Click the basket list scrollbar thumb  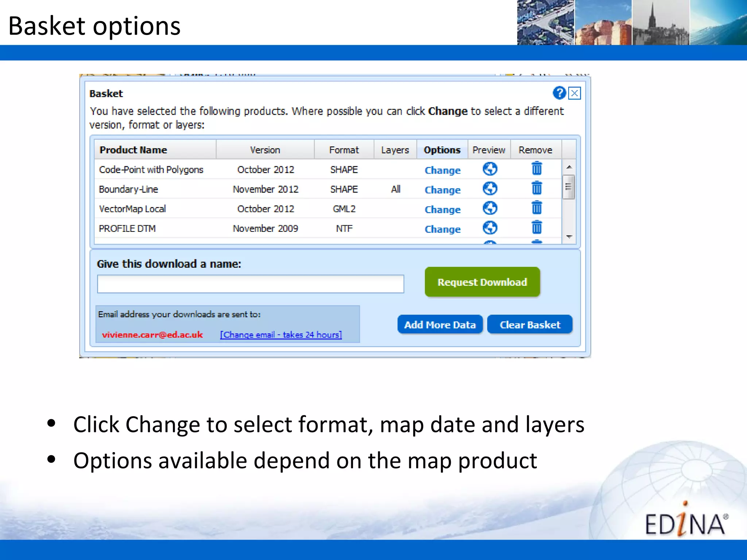568,187
